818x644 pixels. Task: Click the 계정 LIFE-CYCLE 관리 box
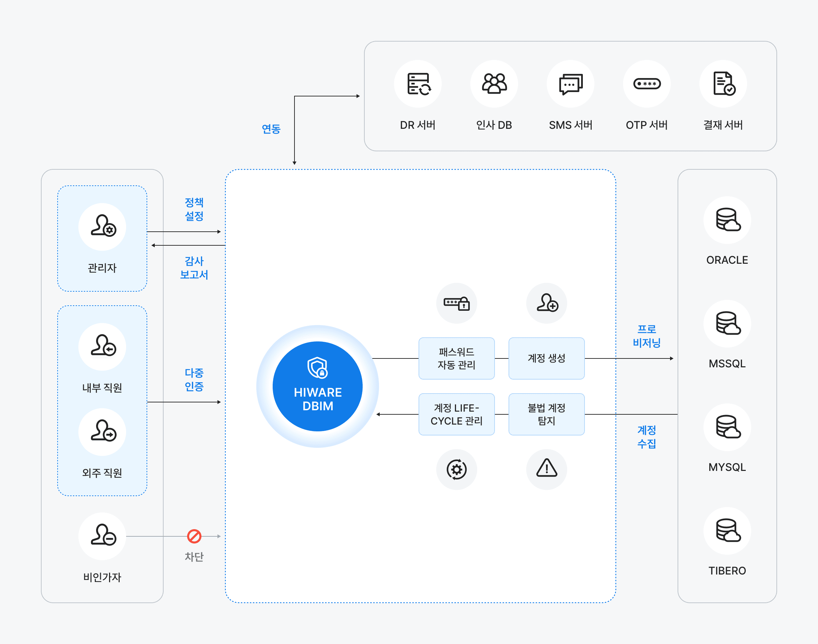[x=456, y=414]
